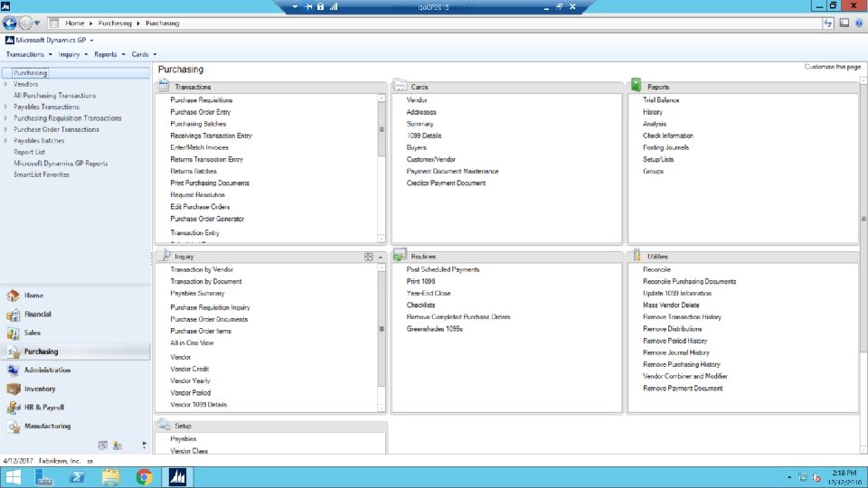Viewport: 868px width, 488px height.
Task: Click the Setup panel header icon
Action: (x=164, y=425)
